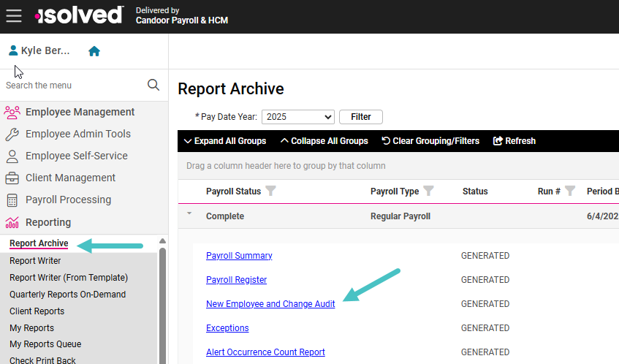Click the Kyle Ber... user profile icon
The image size is (619, 364).
(13, 50)
